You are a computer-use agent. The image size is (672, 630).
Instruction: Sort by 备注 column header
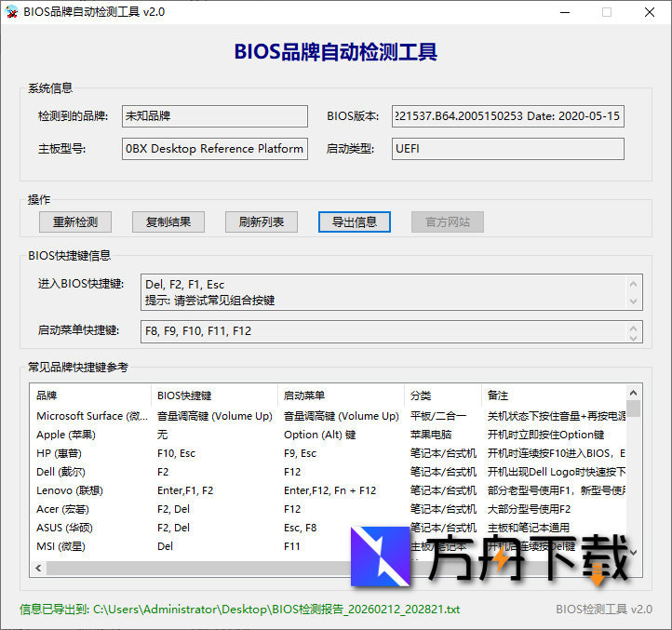(x=554, y=395)
